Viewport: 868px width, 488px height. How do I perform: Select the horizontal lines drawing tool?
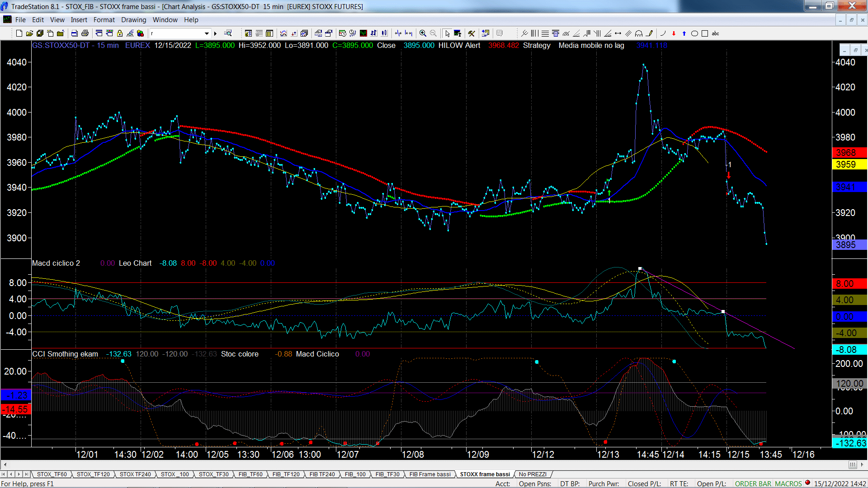(x=545, y=33)
